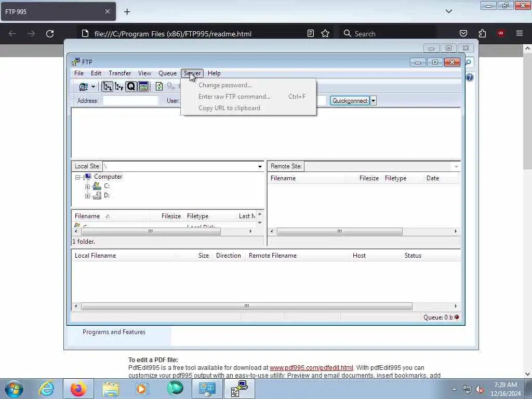Toggle Firefox reader view icon
Screen dimensions: 532x399
(311, 34)
